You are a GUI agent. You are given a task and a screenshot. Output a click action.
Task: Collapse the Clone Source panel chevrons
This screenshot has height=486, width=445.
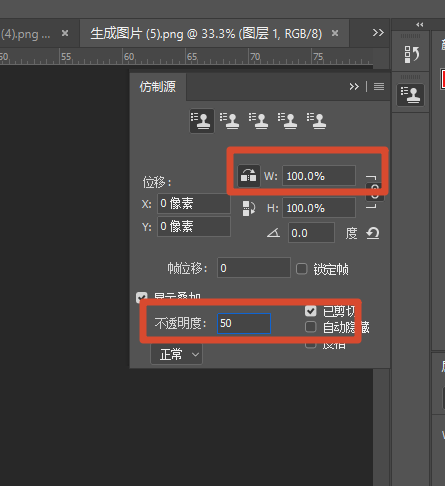(354, 87)
